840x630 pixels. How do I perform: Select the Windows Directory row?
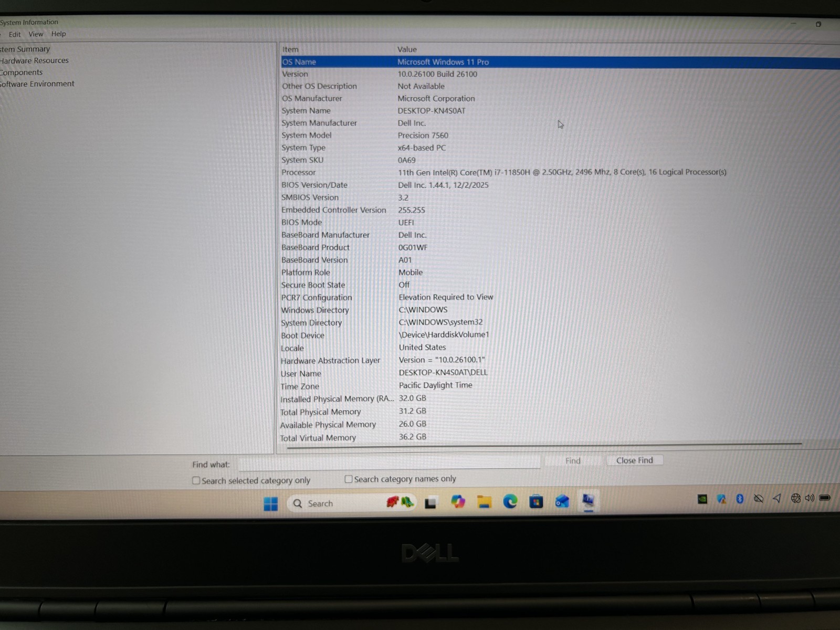[560, 310]
